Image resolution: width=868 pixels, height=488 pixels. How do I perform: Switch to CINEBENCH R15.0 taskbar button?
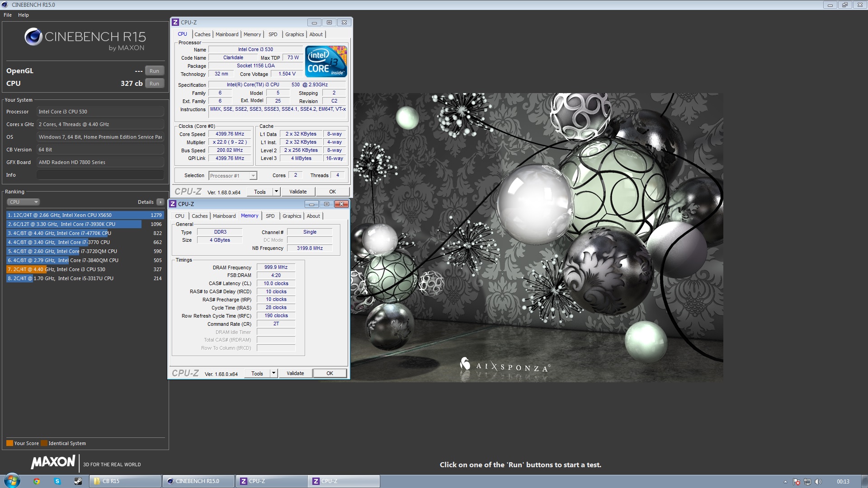(198, 481)
